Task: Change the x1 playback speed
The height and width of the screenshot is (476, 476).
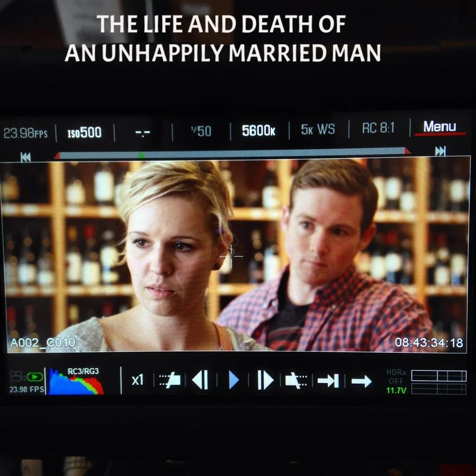Action: 137,380
